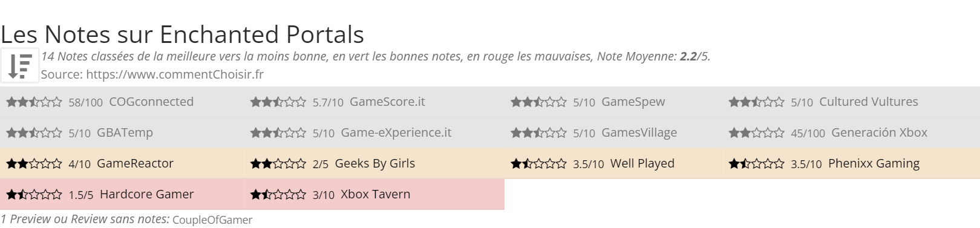Open the COGconnected review
The height and width of the screenshot is (228, 980).
(x=151, y=102)
